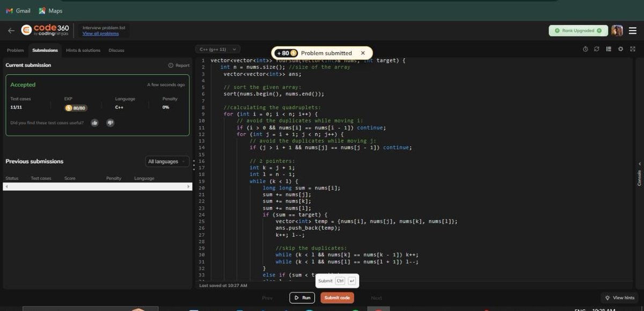Image resolution: width=644 pixels, height=311 pixels.
Task: Expand the Console side panel
Action: (639, 174)
